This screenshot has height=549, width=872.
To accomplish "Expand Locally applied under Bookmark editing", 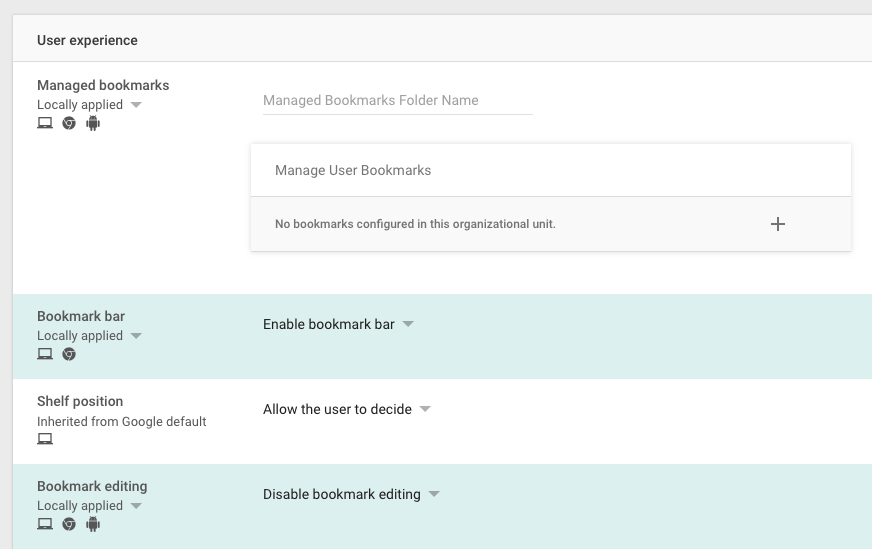I will point(90,506).
